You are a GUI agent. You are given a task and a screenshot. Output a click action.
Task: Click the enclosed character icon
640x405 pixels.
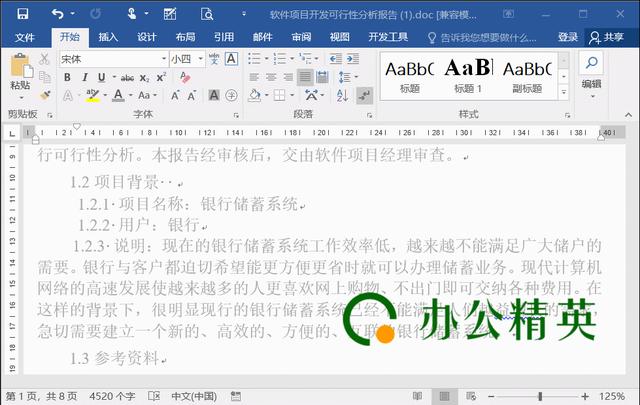point(231,96)
